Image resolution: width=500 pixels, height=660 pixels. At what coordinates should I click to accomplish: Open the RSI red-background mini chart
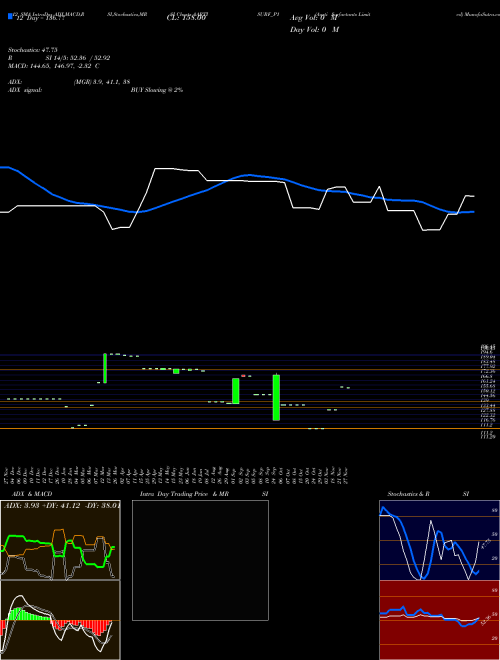[x=439, y=620]
